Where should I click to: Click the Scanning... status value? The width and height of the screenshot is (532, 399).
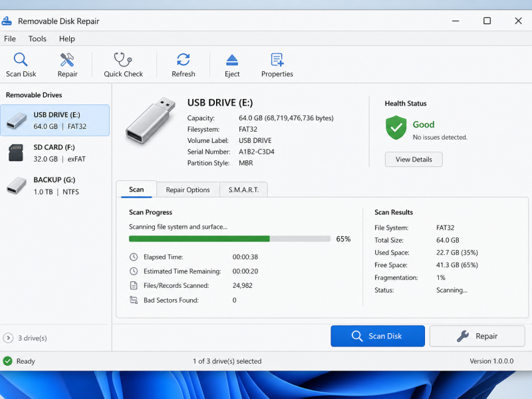452,290
